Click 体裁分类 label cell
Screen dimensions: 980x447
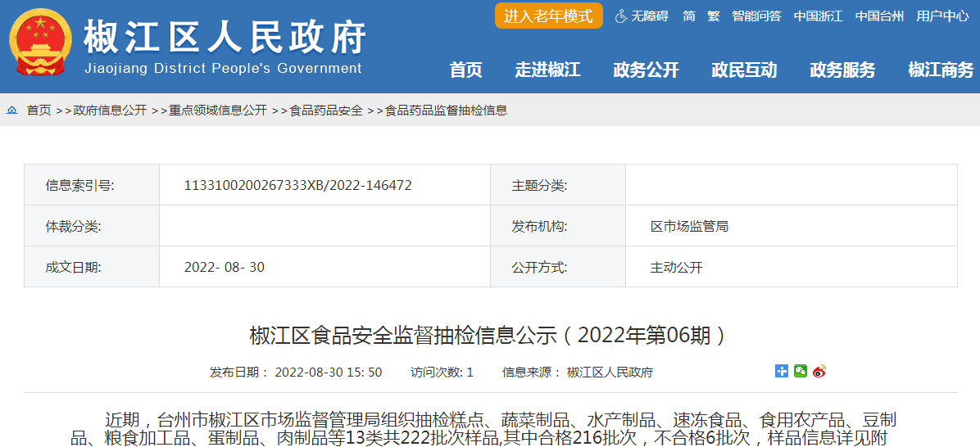[x=92, y=226]
